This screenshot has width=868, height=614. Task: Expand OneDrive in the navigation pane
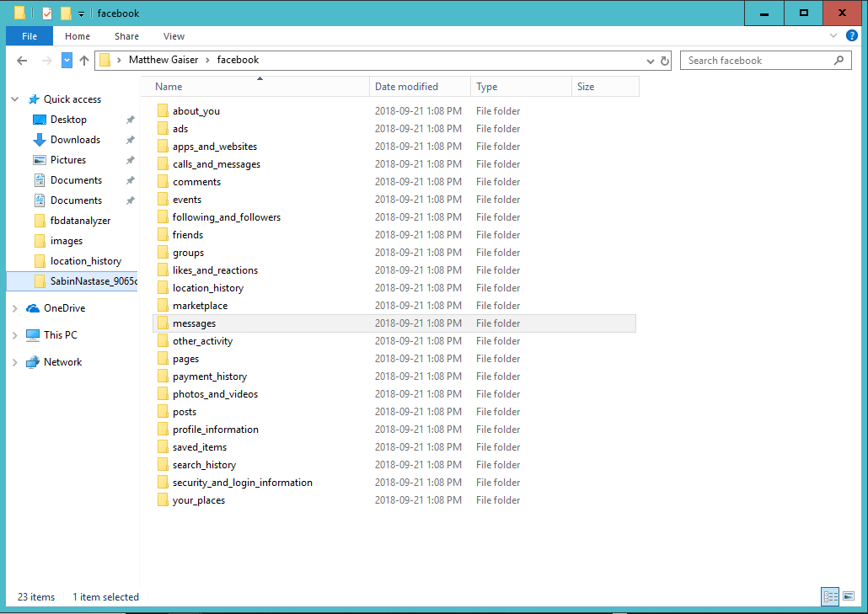(15, 308)
